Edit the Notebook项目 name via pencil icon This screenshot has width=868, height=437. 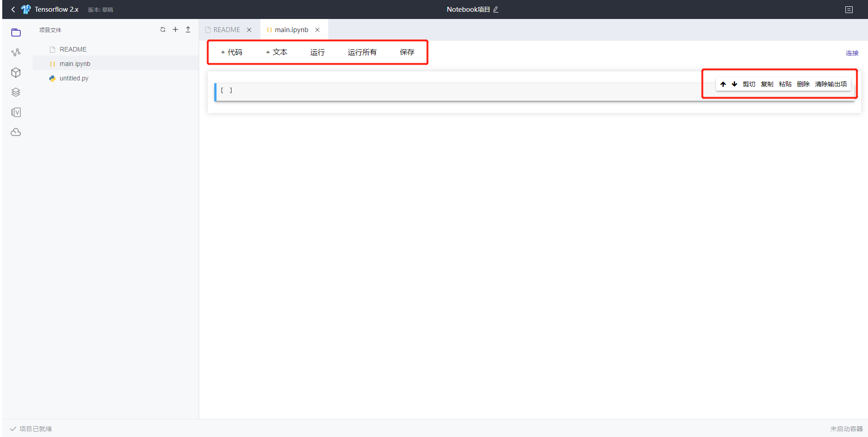[496, 9]
